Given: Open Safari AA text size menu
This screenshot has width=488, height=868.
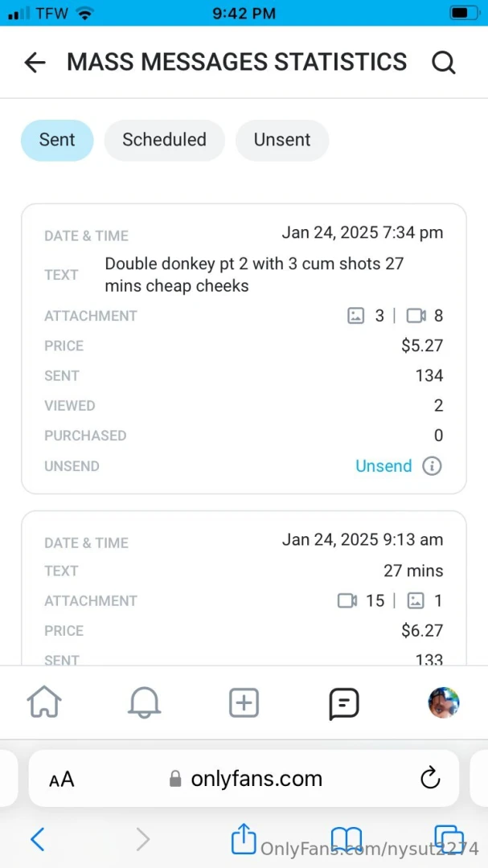Looking at the screenshot, I should pyautogui.click(x=62, y=779).
